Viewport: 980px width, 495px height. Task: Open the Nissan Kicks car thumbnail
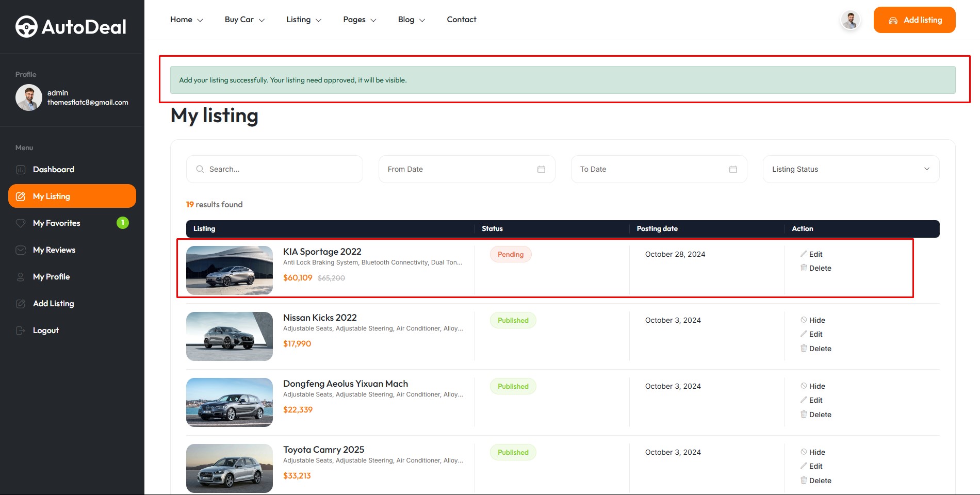point(230,336)
